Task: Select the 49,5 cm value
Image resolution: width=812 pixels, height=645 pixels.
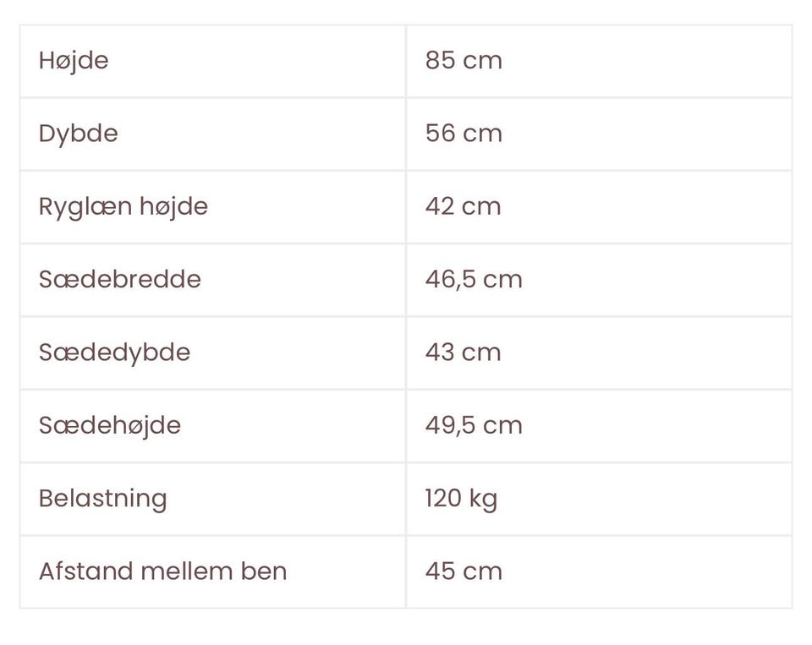Action: (474, 424)
